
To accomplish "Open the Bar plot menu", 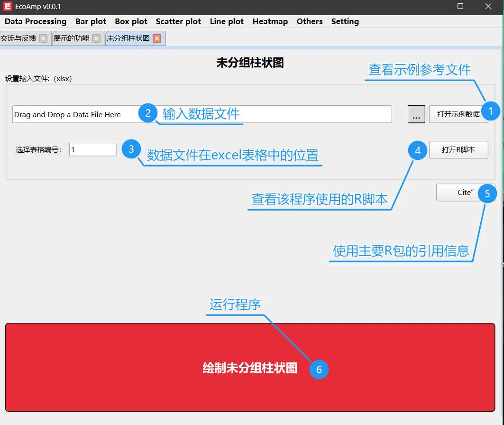I will point(91,21).
